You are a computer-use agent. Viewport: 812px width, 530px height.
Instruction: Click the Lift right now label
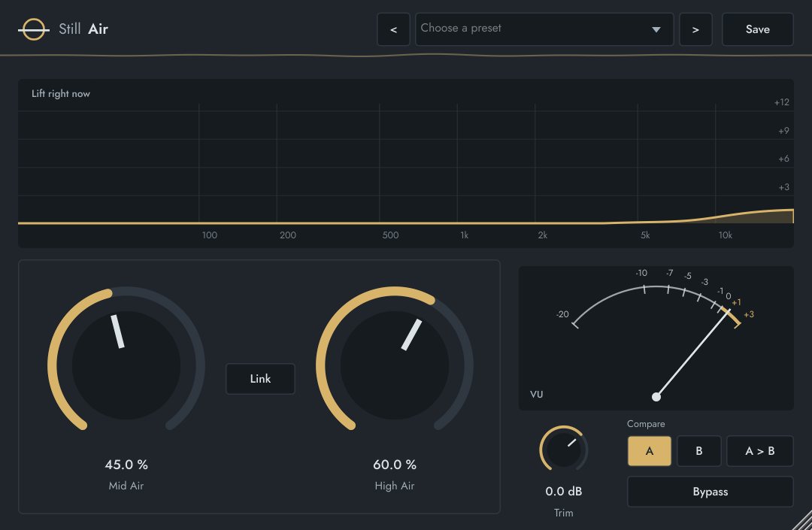pos(61,94)
